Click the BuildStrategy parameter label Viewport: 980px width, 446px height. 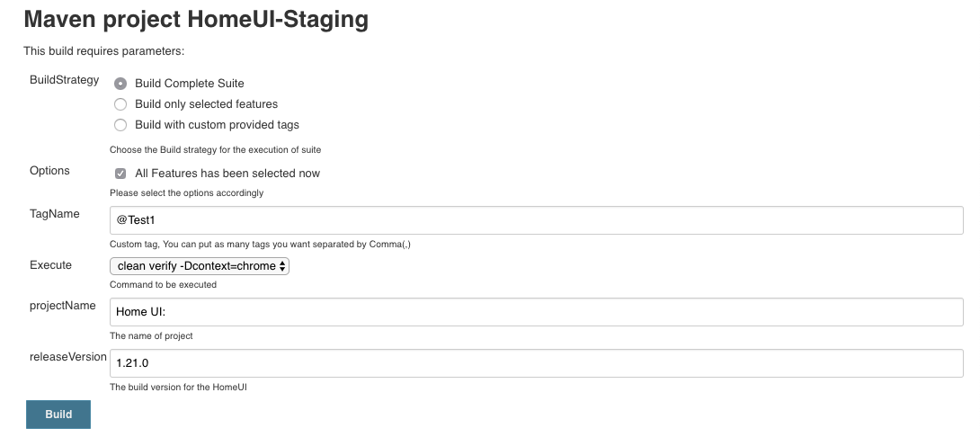[65, 80]
